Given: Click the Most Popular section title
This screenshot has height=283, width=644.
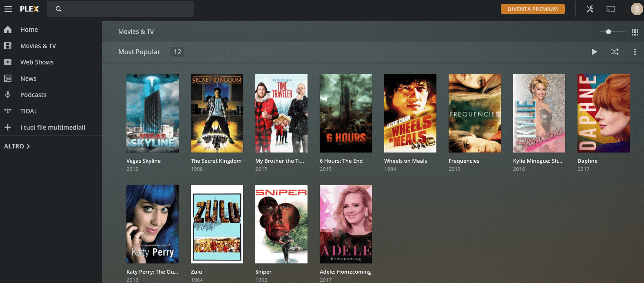Looking at the screenshot, I should 139,52.
